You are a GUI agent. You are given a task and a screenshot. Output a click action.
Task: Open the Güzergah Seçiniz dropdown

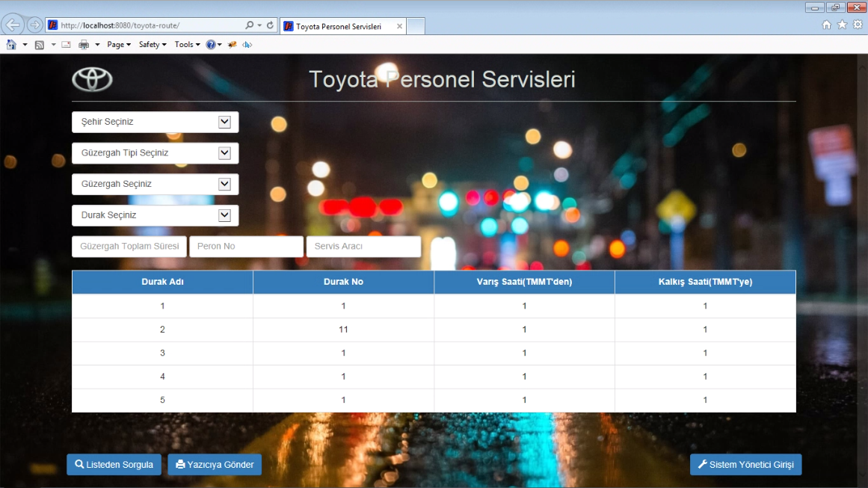coord(155,184)
